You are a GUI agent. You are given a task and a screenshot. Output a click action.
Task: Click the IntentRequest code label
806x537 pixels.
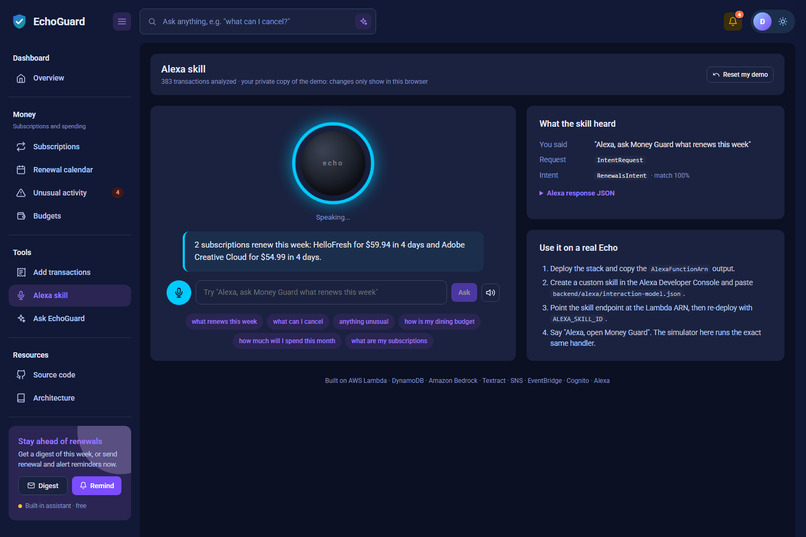point(619,160)
